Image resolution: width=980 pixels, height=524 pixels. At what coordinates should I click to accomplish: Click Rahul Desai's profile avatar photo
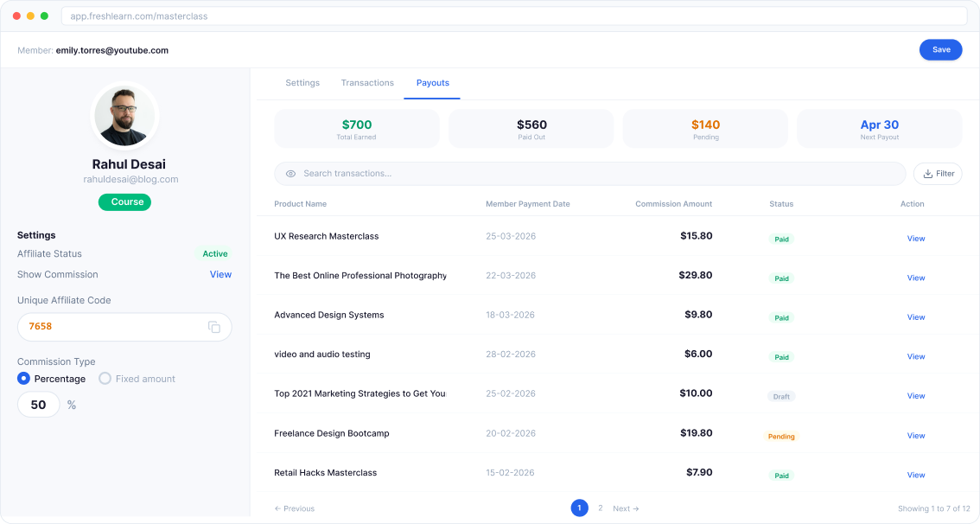[x=124, y=116]
